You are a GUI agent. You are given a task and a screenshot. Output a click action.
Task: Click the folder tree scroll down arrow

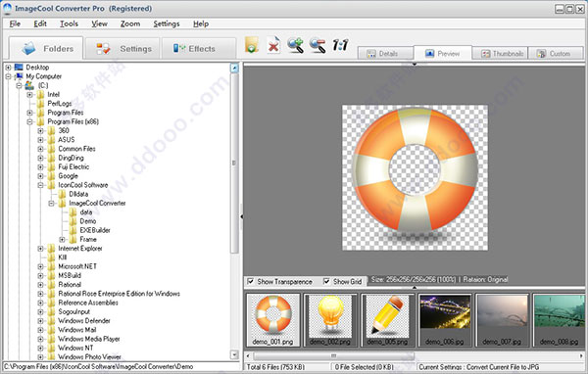pos(234,354)
